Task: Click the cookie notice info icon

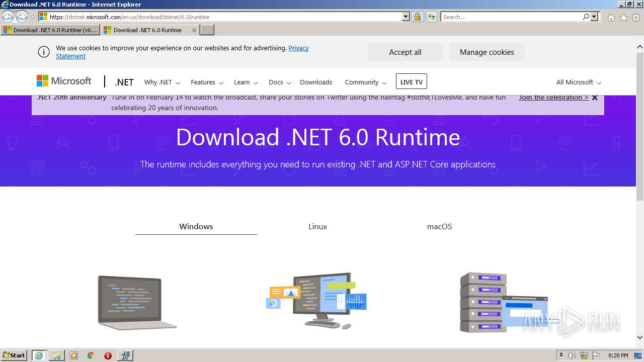Action: click(44, 52)
